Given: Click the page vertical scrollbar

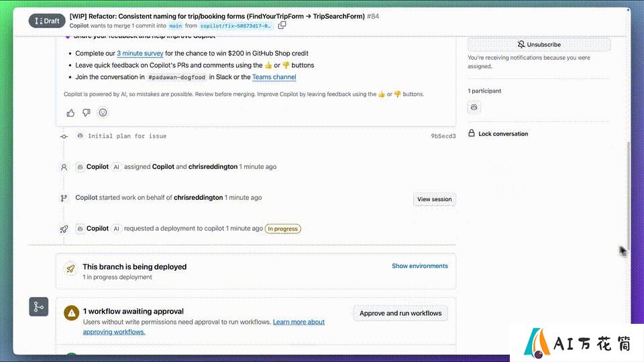Looking at the screenshot, I should (x=628, y=195).
